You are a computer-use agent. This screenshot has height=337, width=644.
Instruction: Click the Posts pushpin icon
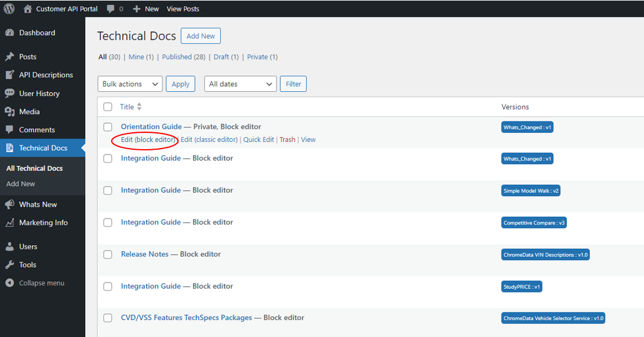click(10, 57)
